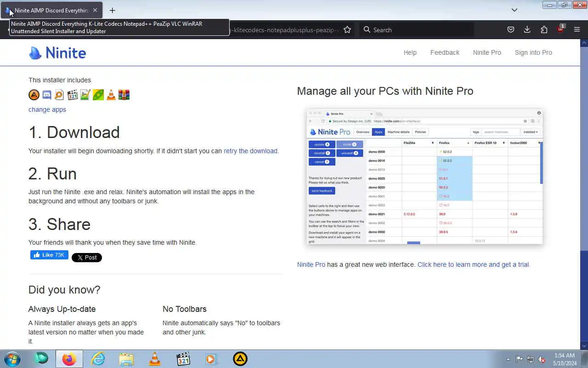Screen dimensions: 588x368
Task: Click the X Post share button
Action: point(87,258)
